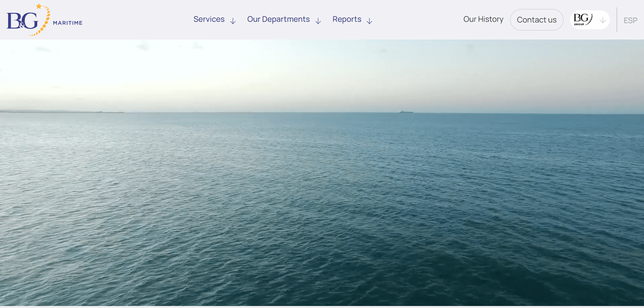Click the small GROUP text under BG

click(579, 24)
